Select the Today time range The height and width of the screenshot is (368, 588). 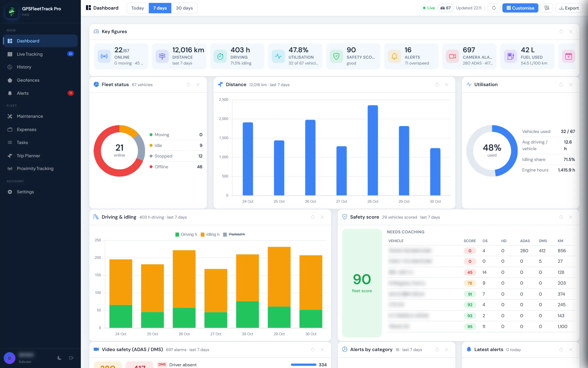point(138,8)
